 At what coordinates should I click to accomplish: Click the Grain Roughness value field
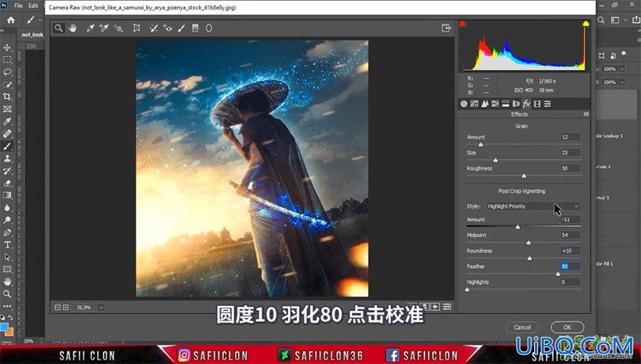570,168
